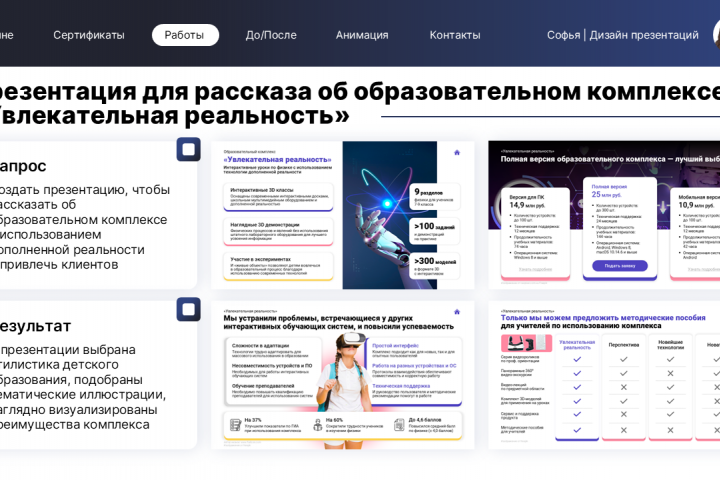Viewport: 720px width, 480px height.
Task: Click the «На 37%» statistic
Action: coord(272,425)
